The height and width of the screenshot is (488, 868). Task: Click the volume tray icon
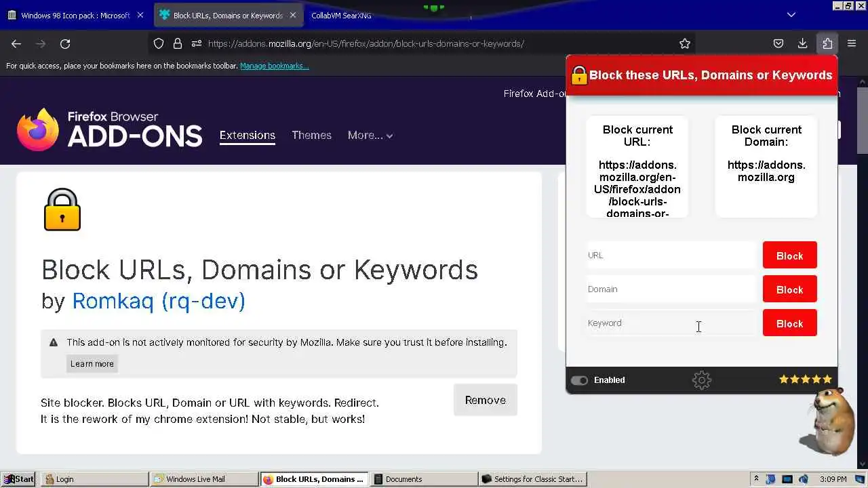click(x=804, y=479)
